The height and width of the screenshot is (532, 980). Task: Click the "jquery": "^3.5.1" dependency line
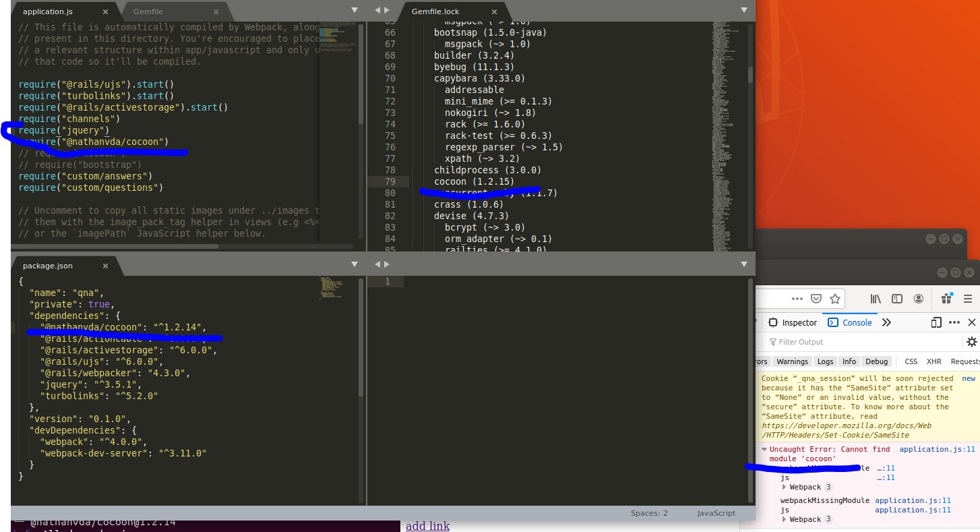pos(91,384)
